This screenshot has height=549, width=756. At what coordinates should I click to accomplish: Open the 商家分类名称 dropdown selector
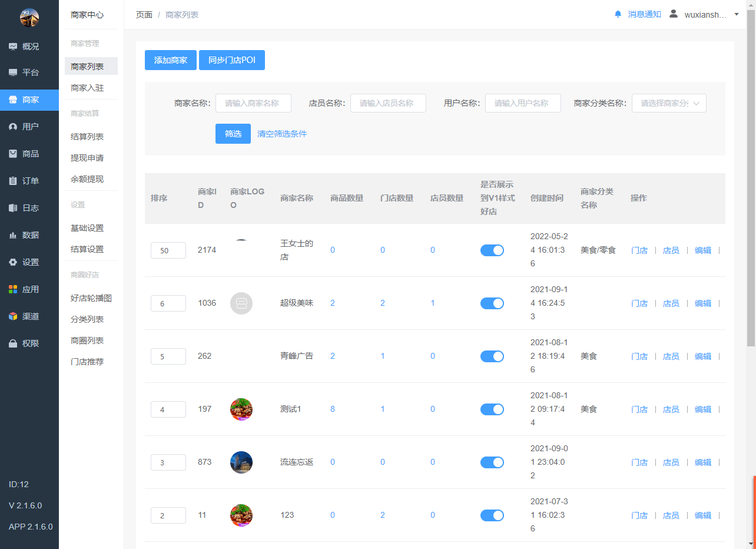click(x=668, y=103)
